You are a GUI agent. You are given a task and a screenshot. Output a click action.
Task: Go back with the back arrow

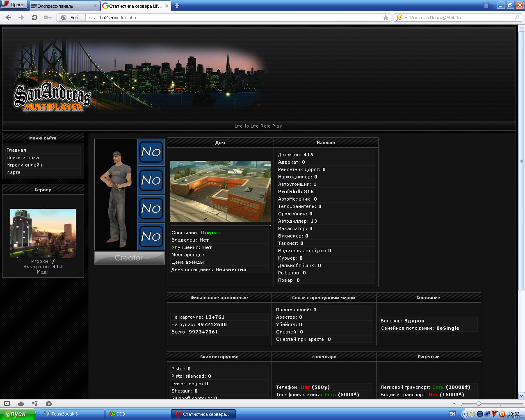click(x=8, y=18)
